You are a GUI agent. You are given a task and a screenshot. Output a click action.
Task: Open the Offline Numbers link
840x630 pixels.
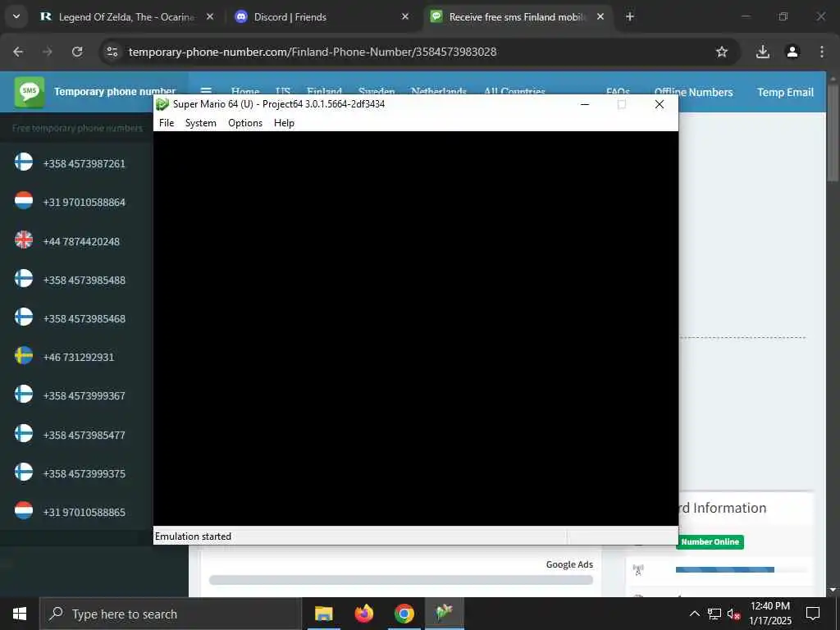[x=693, y=92]
